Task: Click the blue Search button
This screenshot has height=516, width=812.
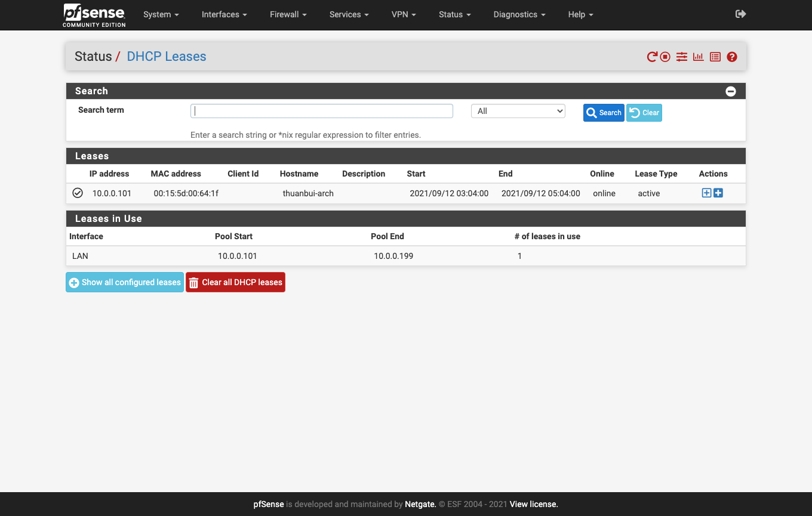Action: (604, 113)
